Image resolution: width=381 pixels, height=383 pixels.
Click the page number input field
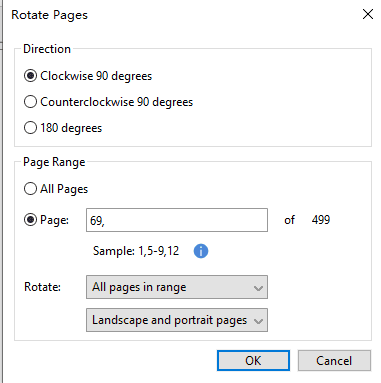(177, 220)
